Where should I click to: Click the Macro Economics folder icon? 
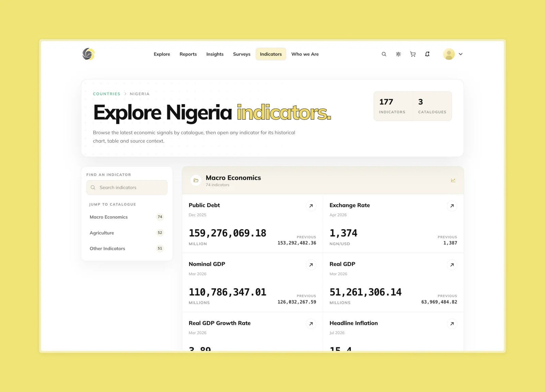pyautogui.click(x=196, y=181)
